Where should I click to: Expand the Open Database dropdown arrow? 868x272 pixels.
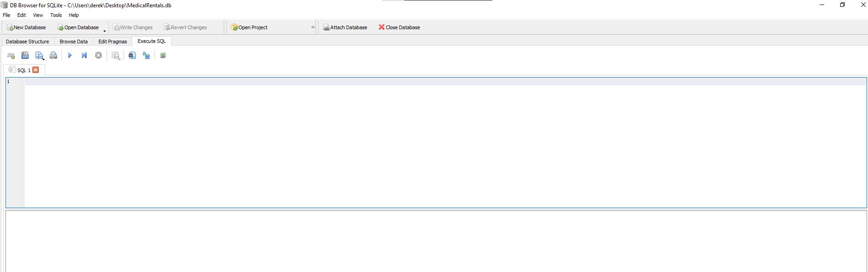point(104,30)
